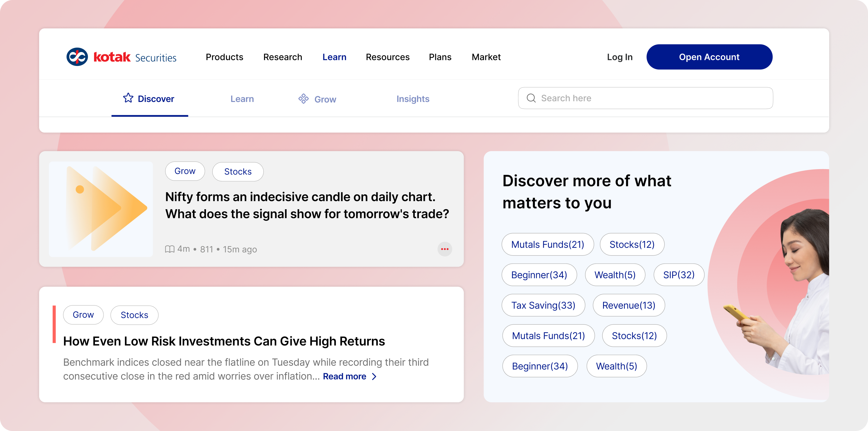Select the Revenue(13) chip

(x=629, y=305)
